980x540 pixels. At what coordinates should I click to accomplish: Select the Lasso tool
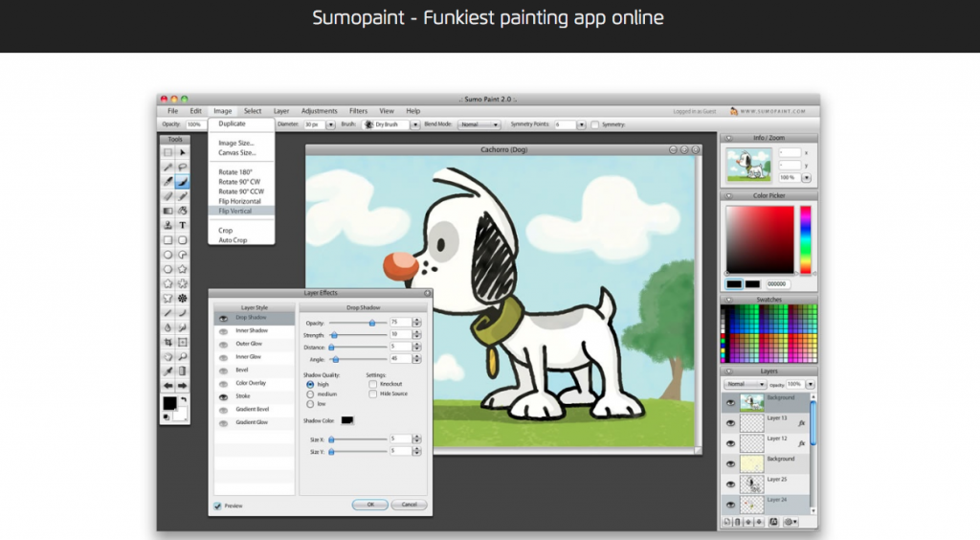182,167
